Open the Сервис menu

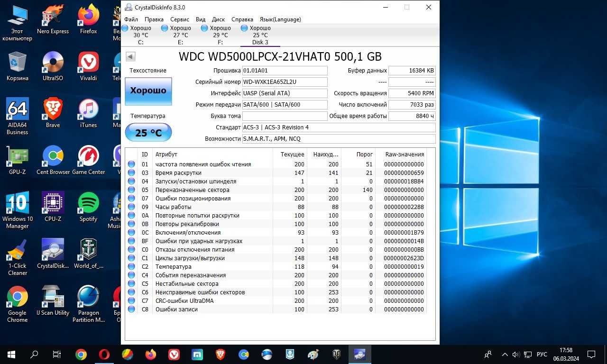click(180, 19)
